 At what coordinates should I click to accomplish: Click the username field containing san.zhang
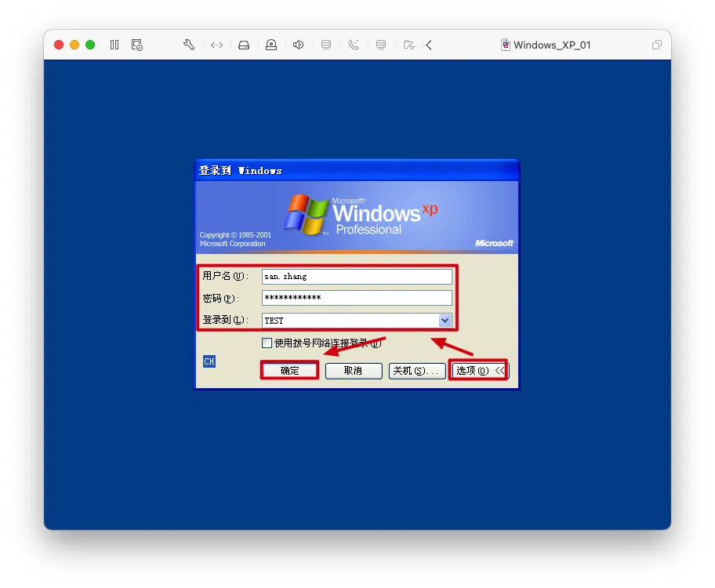click(357, 277)
